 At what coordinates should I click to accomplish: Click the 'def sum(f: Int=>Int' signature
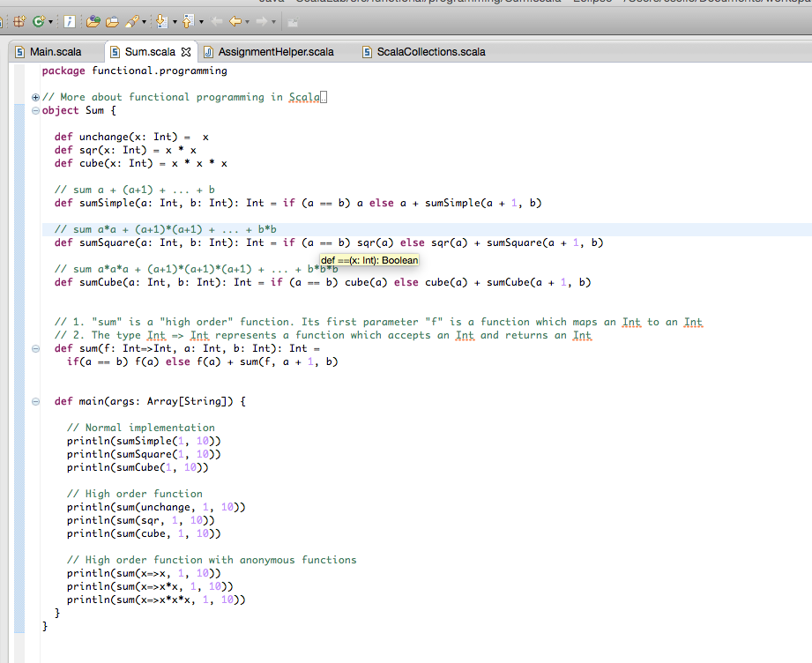pyautogui.click(x=188, y=348)
